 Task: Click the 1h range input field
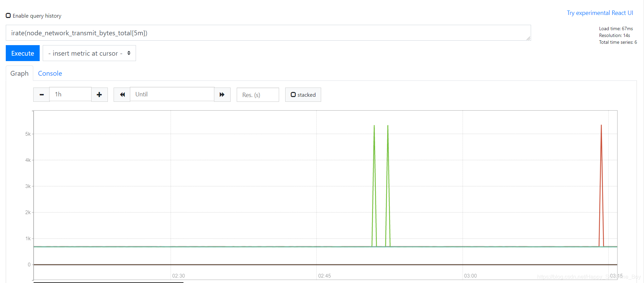[71, 94]
